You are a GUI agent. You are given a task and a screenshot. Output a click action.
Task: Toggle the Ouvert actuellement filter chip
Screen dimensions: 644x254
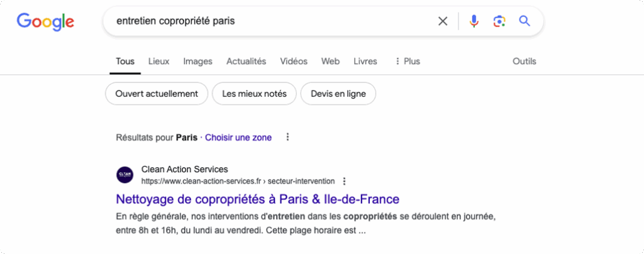click(x=157, y=94)
